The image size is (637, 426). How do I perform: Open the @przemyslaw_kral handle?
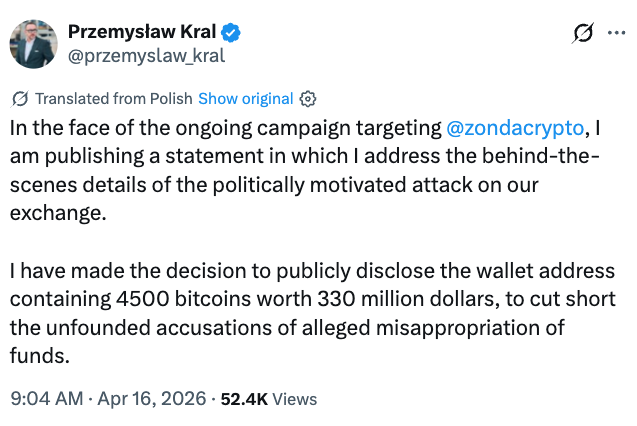click(x=146, y=56)
